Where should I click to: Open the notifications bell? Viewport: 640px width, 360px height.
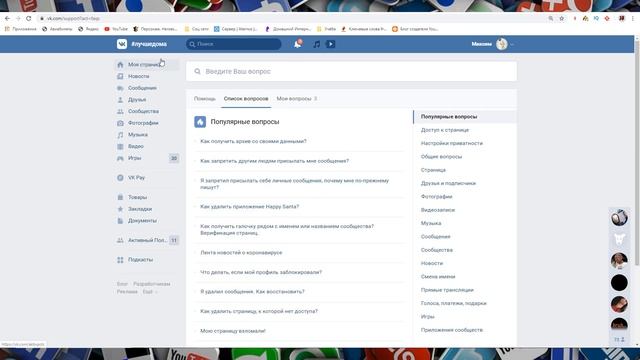(x=298, y=44)
